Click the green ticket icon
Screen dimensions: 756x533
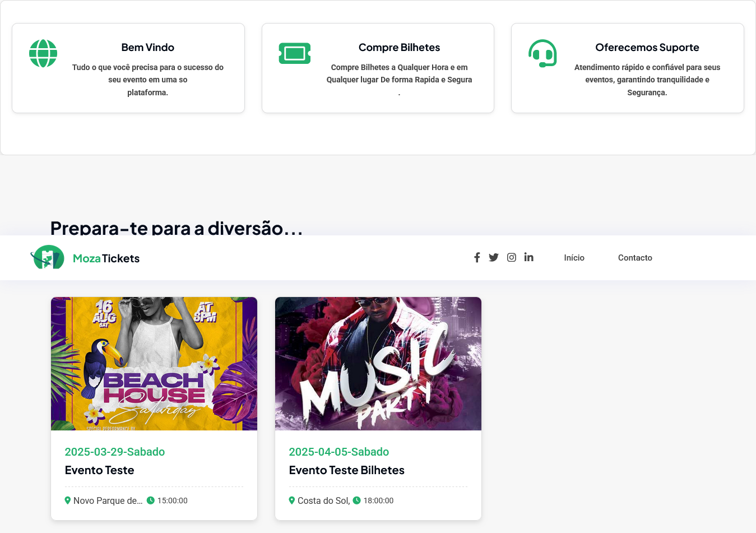point(294,53)
